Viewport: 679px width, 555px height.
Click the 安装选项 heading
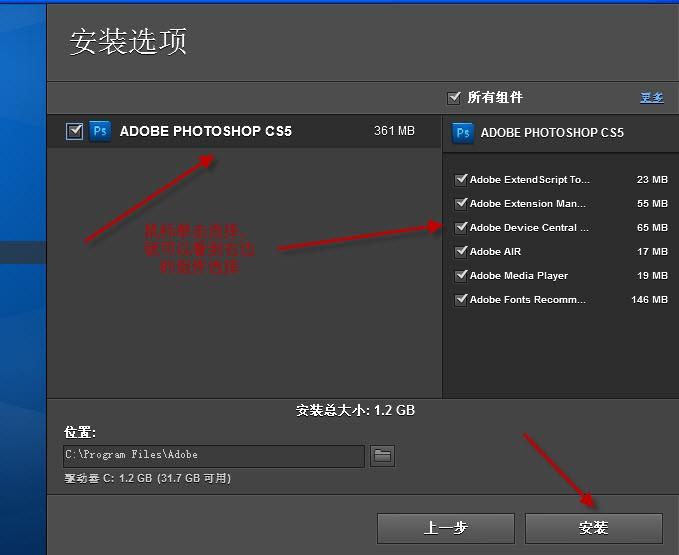(x=128, y=42)
